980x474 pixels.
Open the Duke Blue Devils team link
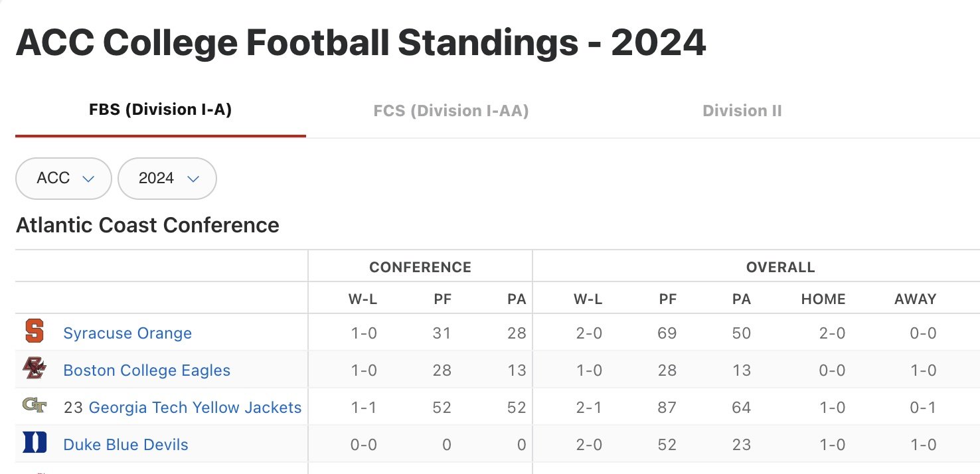[125, 445]
